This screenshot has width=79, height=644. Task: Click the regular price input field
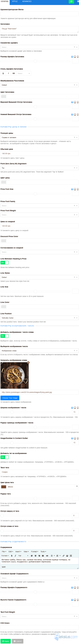(39, 154)
